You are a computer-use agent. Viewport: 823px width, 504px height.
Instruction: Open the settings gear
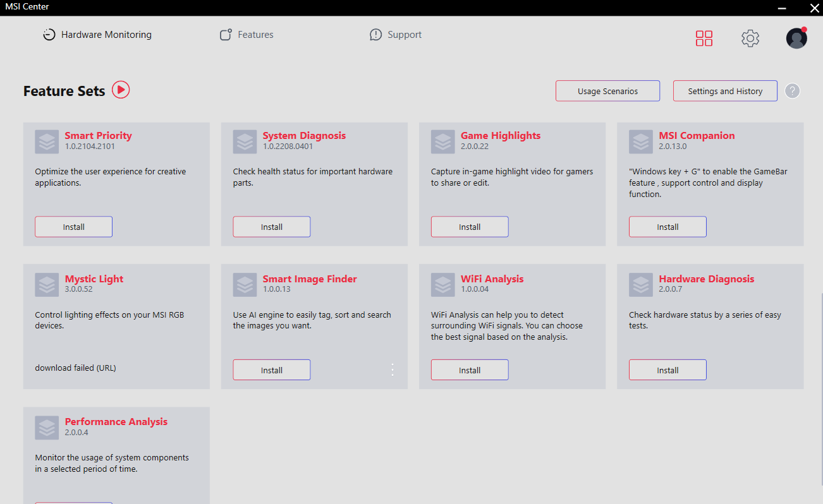point(750,39)
